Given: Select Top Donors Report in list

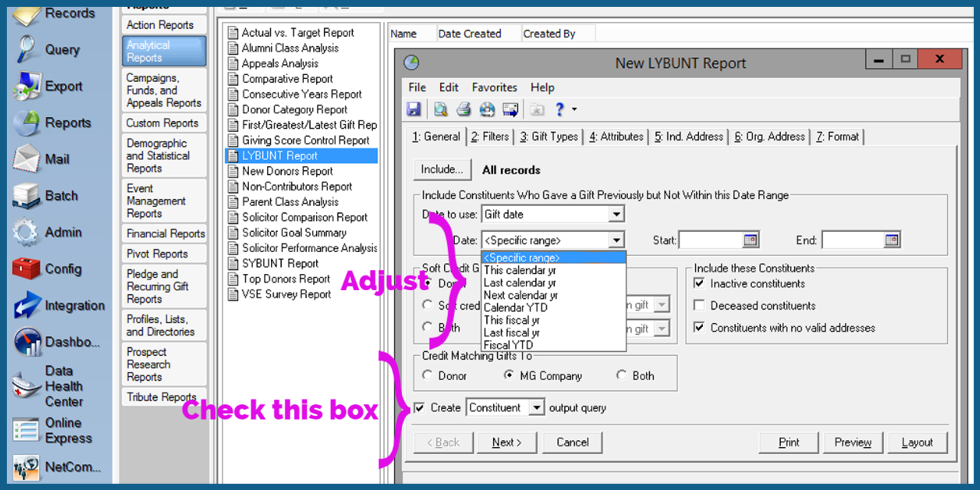Looking at the screenshot, I should pyautogui.click(x=286, y=279).
